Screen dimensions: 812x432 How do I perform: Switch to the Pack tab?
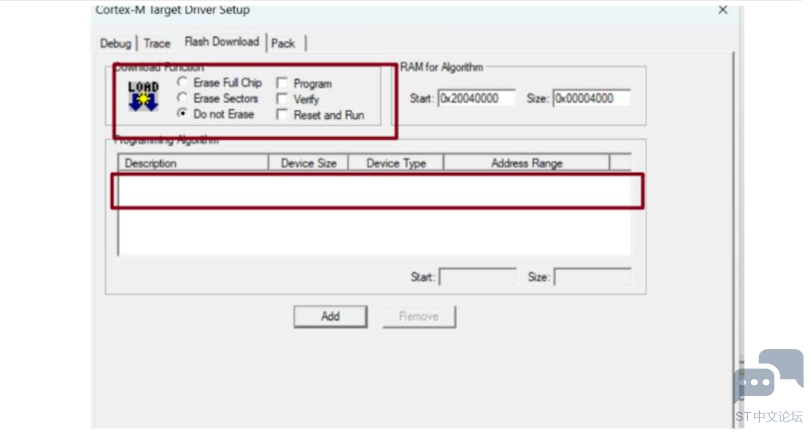pos(283,44)
